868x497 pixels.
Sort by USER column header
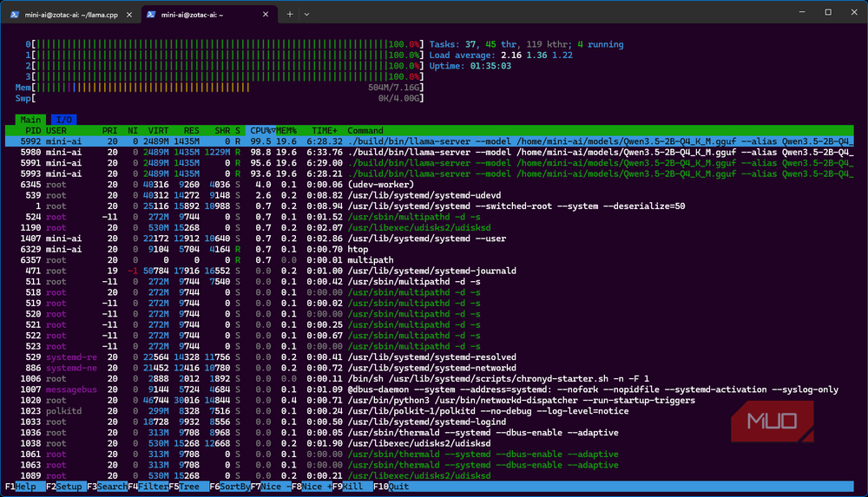point(56,131)
